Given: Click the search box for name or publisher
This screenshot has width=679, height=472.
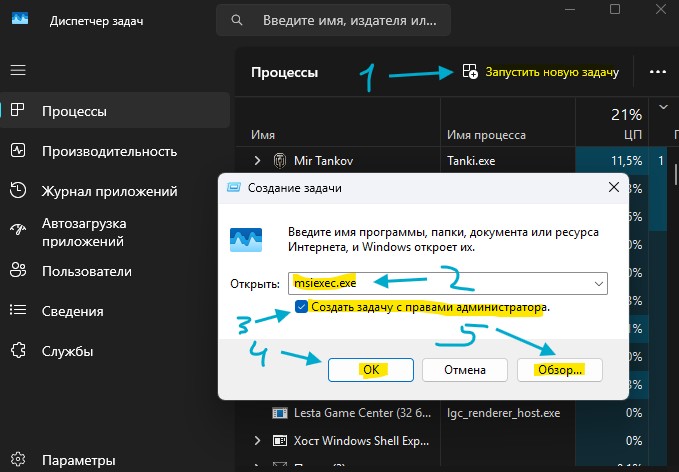Looking at the screenshot, I should click(x=333, y=20).
